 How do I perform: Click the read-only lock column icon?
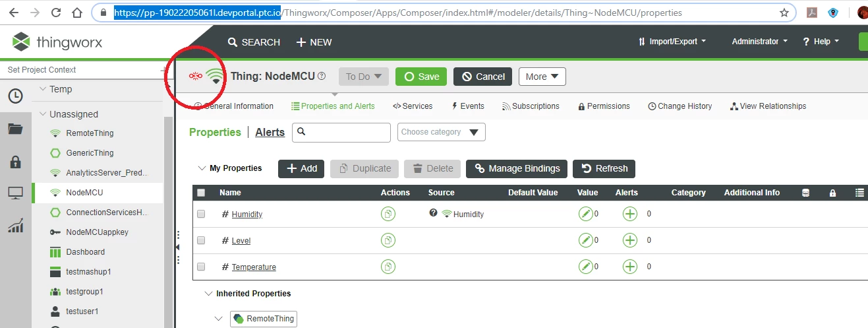tap(832, 193)
